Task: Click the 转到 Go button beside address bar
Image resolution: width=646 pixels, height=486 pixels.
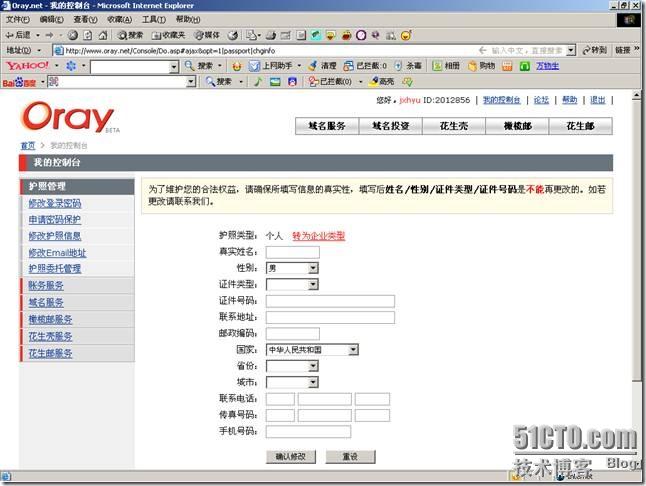Action: 595,50
